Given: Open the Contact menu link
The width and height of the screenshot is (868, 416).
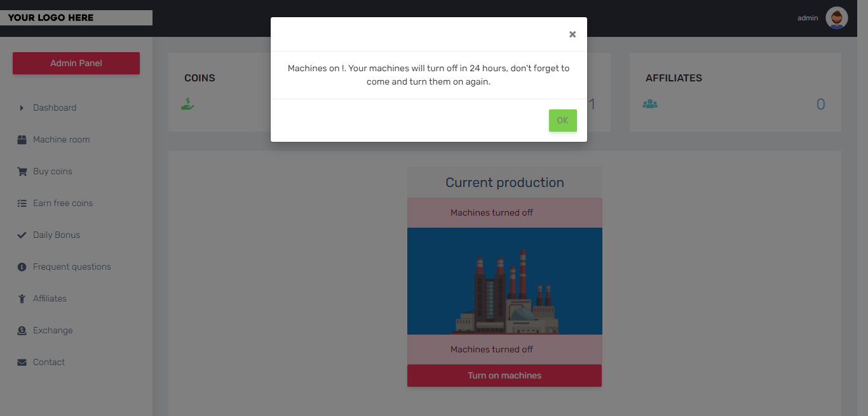Looking at the screenshot, I should click(49, 362).
